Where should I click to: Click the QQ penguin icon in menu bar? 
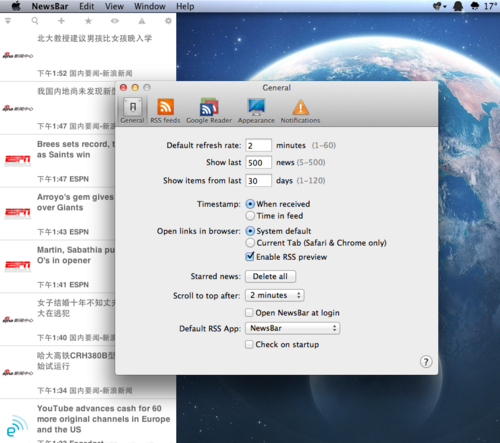[x=458, y=6]
